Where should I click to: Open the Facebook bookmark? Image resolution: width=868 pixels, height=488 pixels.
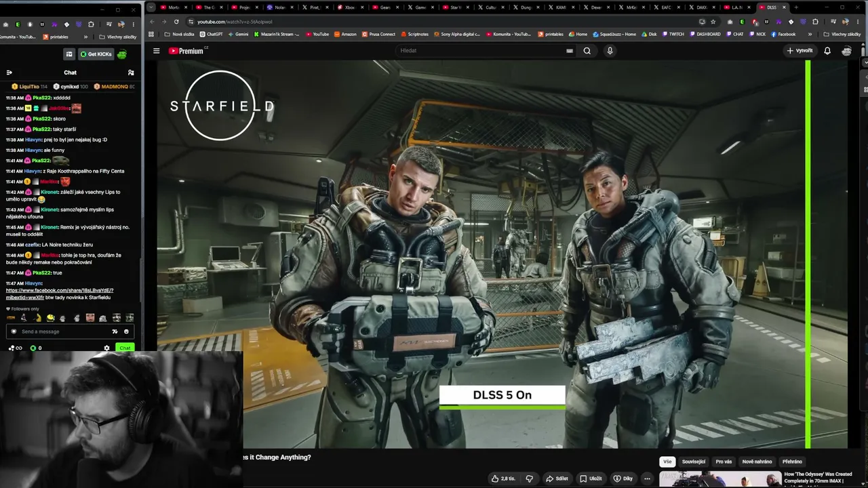[x=783, y=34]
